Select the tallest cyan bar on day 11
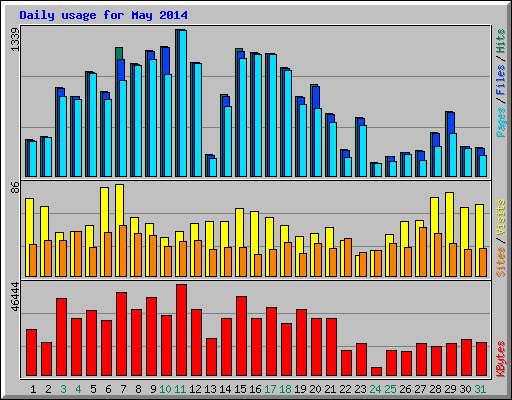 pos(183,103)
